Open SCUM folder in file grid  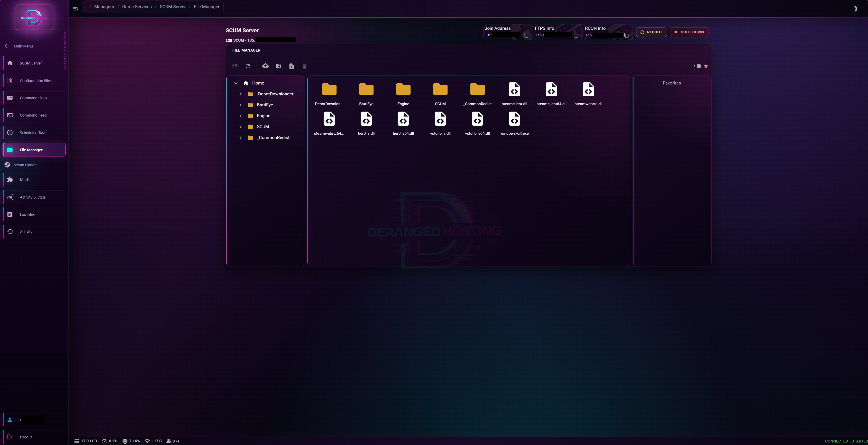440,93
